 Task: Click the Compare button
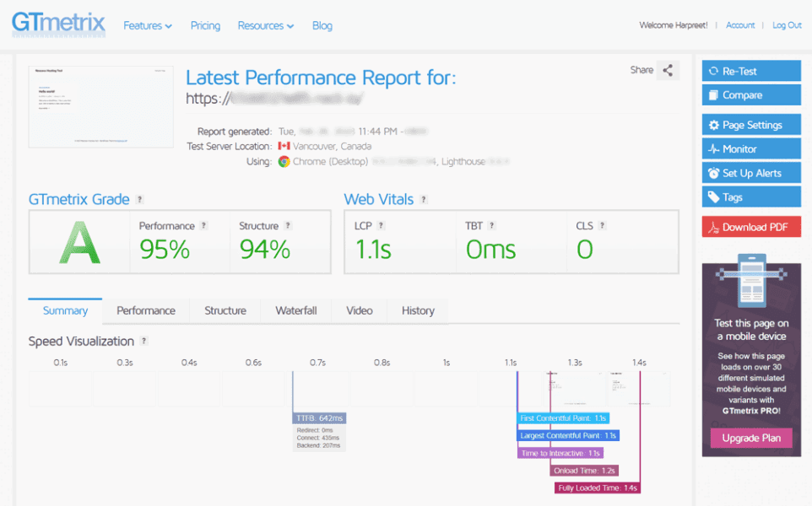(x=751, y=95)
